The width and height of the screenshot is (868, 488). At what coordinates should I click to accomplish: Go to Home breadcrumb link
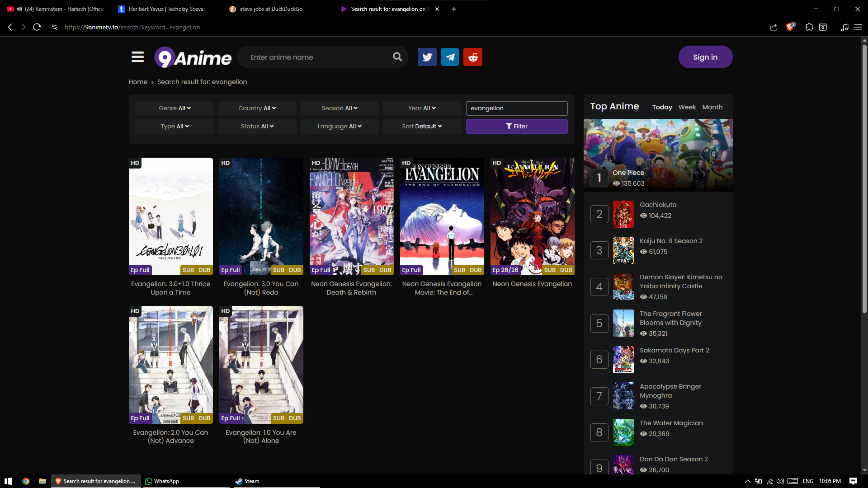138,82
